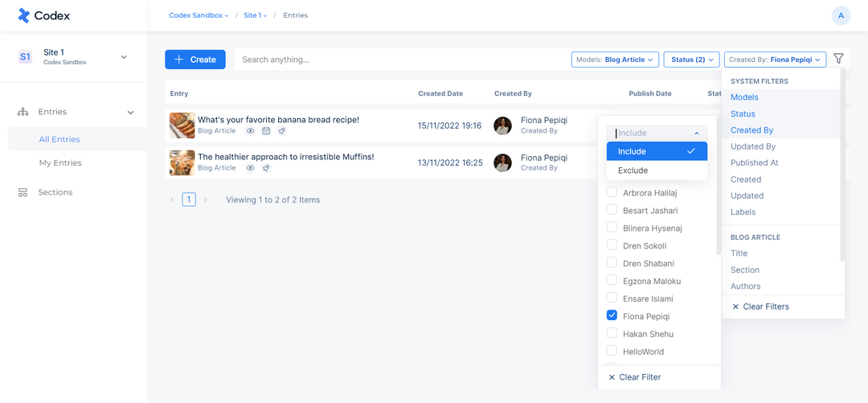Choose the Models system filter
Screen dimensions: 868x403
click(x=744, y=97)
